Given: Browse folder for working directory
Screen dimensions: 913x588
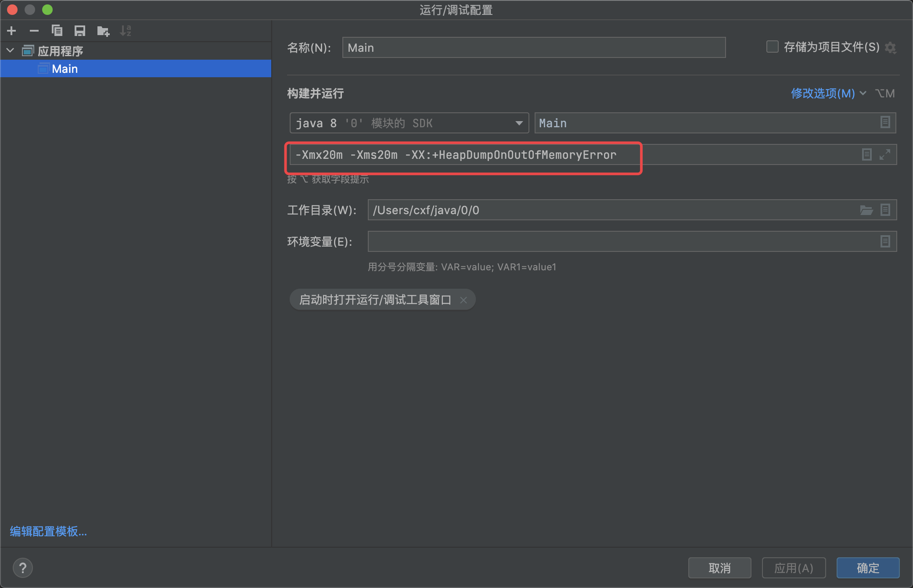Looking at the screenshot, I should (866, 210).
